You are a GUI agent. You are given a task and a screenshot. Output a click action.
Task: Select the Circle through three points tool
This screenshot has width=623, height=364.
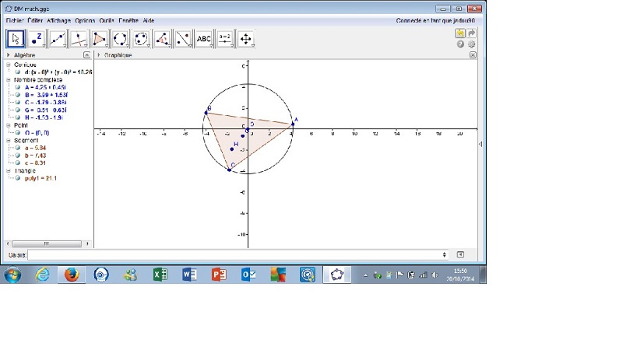point(121,39)
